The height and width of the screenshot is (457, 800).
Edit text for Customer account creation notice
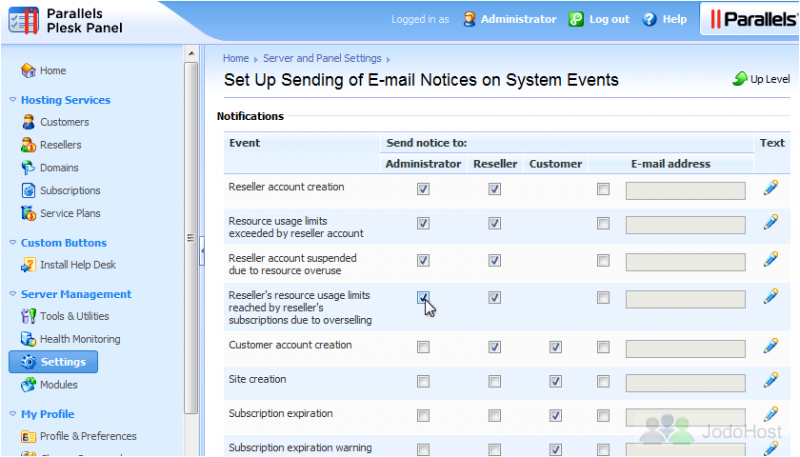[771, 346]
